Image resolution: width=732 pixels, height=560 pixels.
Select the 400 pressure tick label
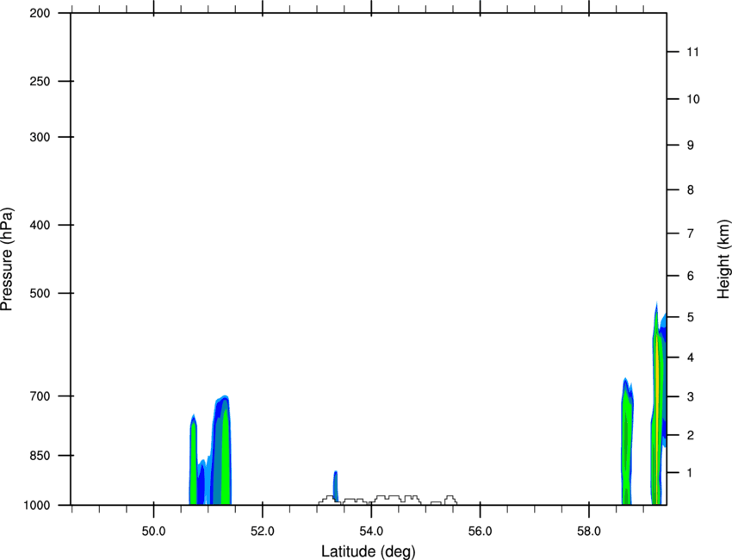pyautogui.click(x=40, y=225)
